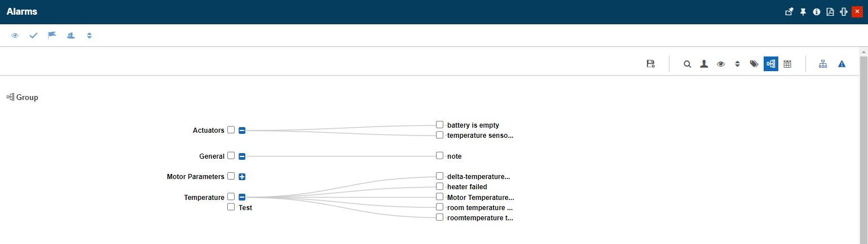
Task: Select the active tree group view tab
Action: [770, 64]
